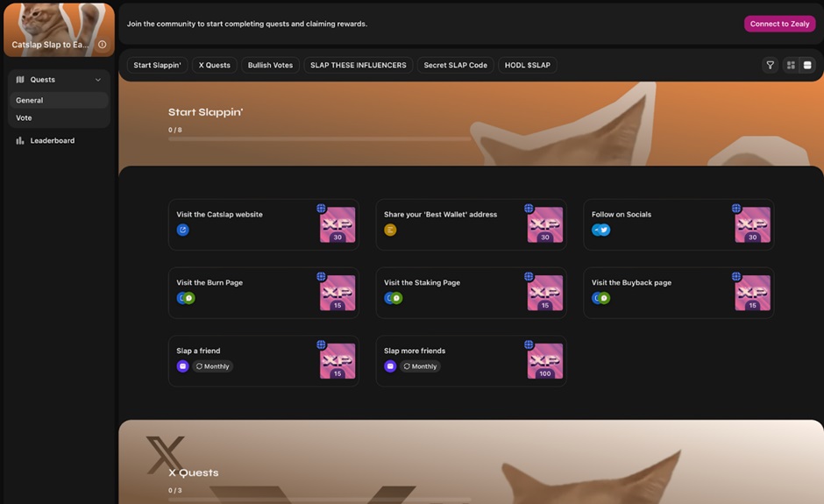Click the Quests map icon in sidebar

20,80
